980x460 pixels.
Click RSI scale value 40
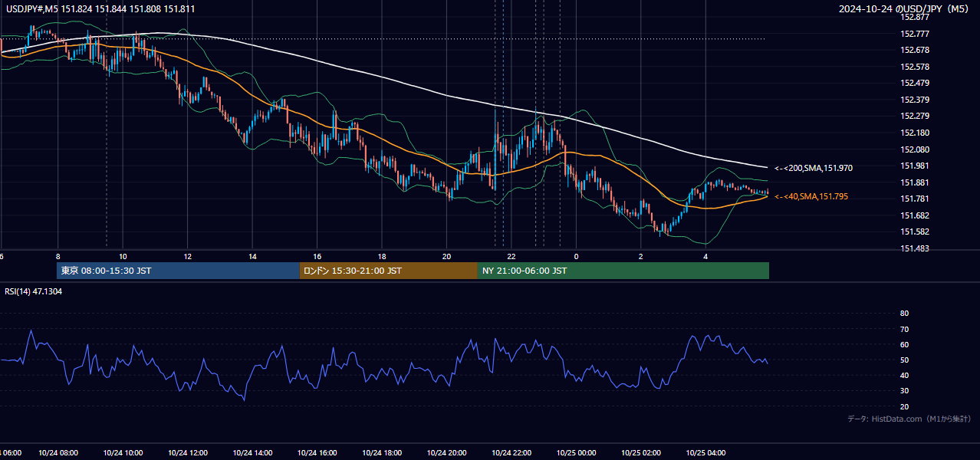point(904,375)
